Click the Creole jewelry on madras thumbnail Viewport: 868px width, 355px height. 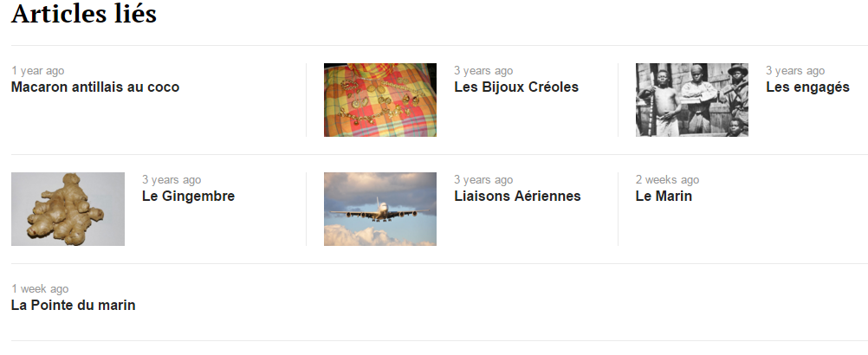coord(379,100)
